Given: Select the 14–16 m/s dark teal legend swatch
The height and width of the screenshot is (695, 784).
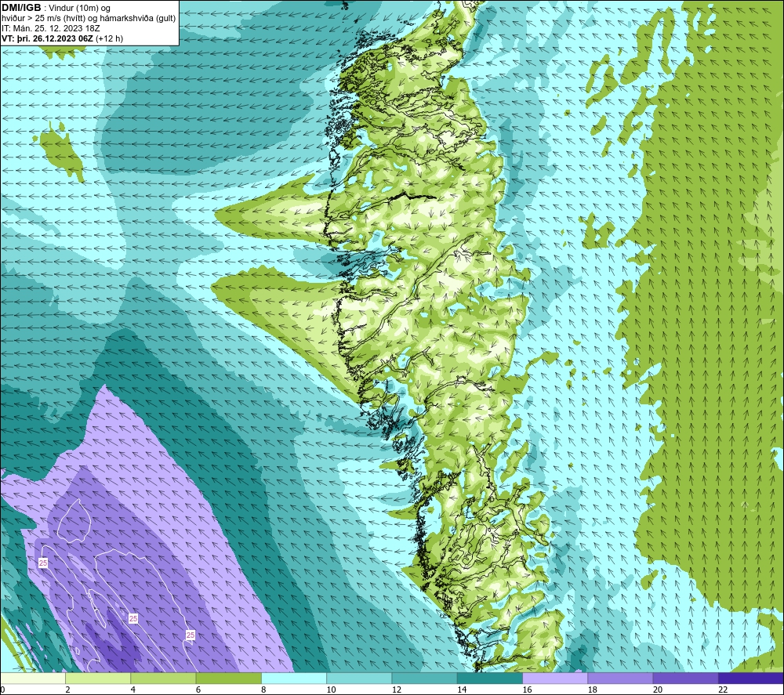Looking at the screenshot, I should 490,678.
